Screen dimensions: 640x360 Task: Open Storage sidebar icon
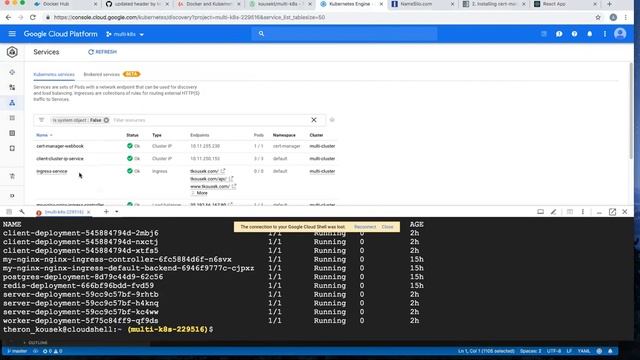12,148
